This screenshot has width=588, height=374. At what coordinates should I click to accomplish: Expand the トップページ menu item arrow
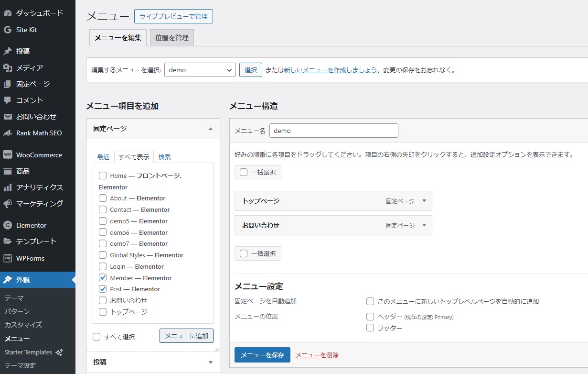(x=424, y=201)
